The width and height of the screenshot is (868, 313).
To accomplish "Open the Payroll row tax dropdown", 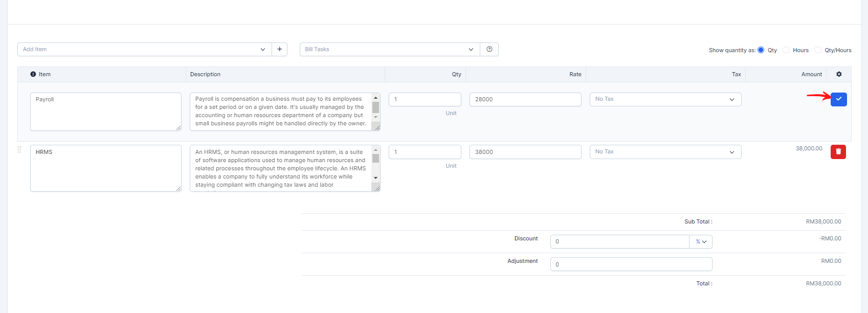I will pyautogui.click(x=665, y=99).
